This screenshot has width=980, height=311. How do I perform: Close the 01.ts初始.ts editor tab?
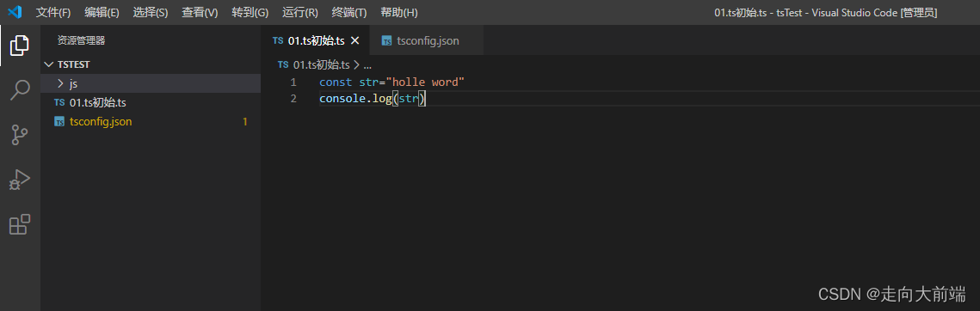point(355,40)
